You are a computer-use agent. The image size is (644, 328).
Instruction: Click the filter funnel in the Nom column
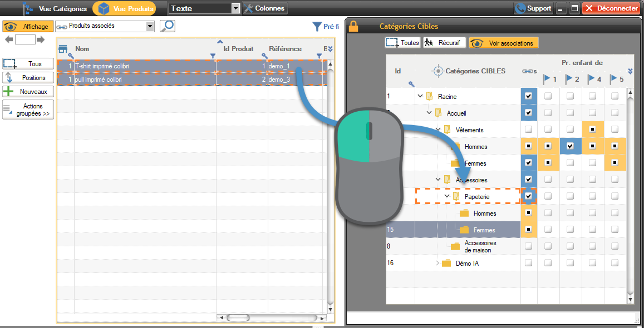coord(212,56)
